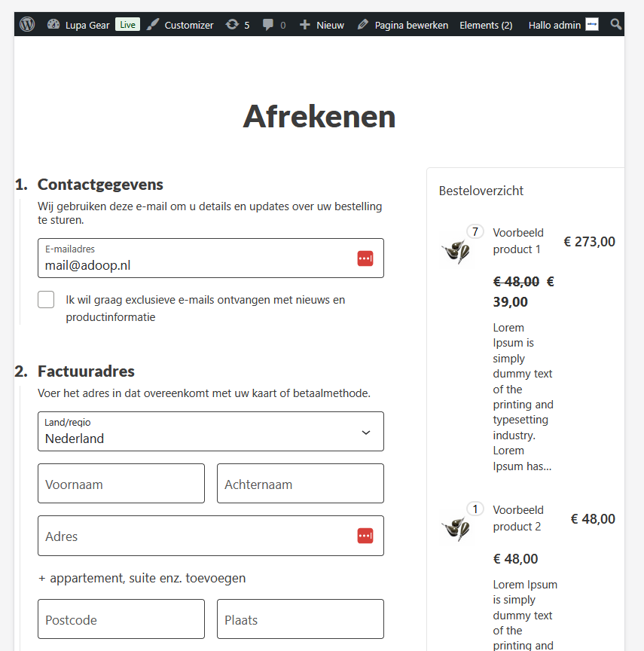Click password manager icon in Adres field

tap(365, 536)
